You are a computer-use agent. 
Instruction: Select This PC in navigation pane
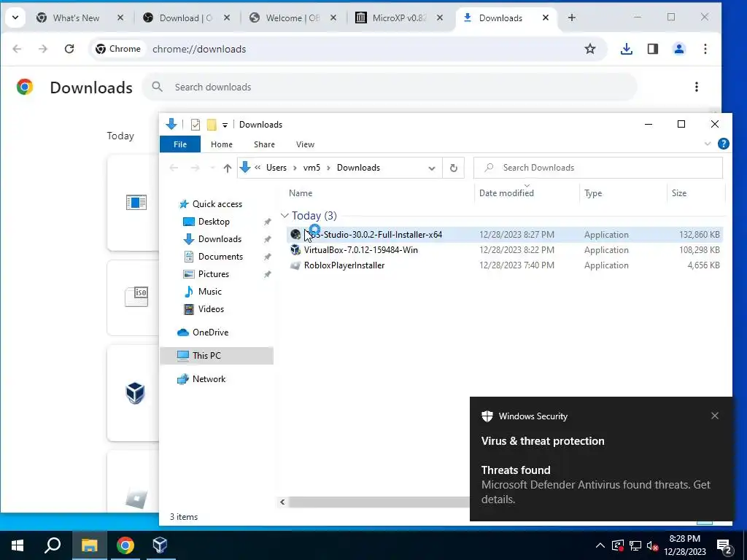(x=217, y=356)
